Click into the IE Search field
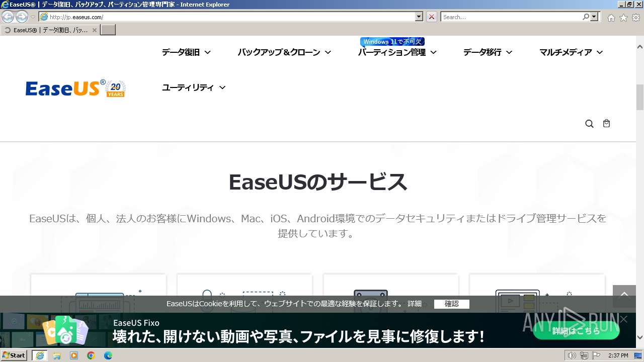Image resolution: width=644 pixels, height=362 pixels. click(511, 17)
